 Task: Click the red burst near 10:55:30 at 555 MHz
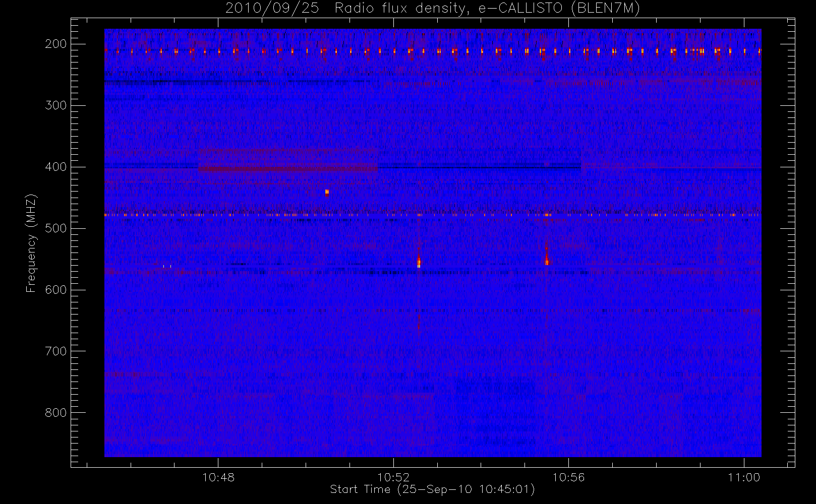(547, 259)
